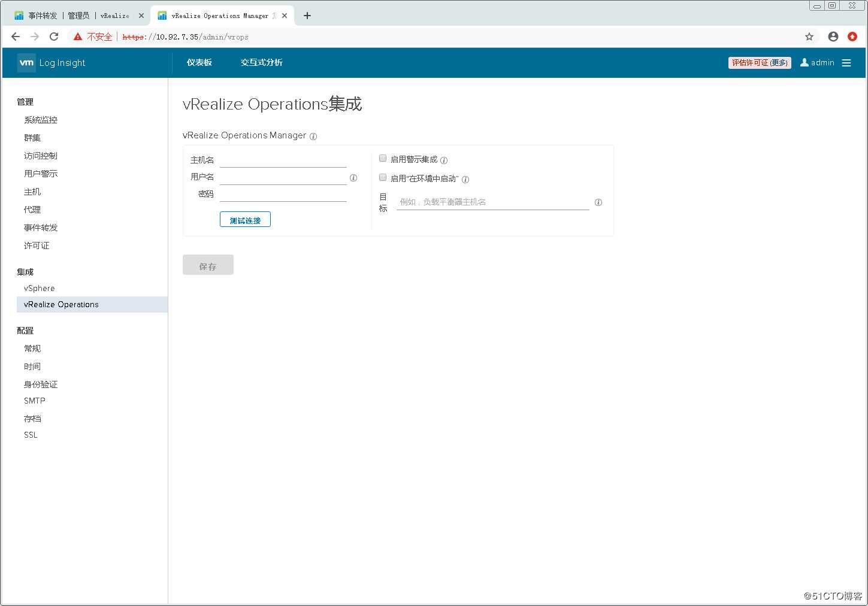Open 身份验证 in the sidebar
Screen dimensions: 868x606
pos(41,384)
